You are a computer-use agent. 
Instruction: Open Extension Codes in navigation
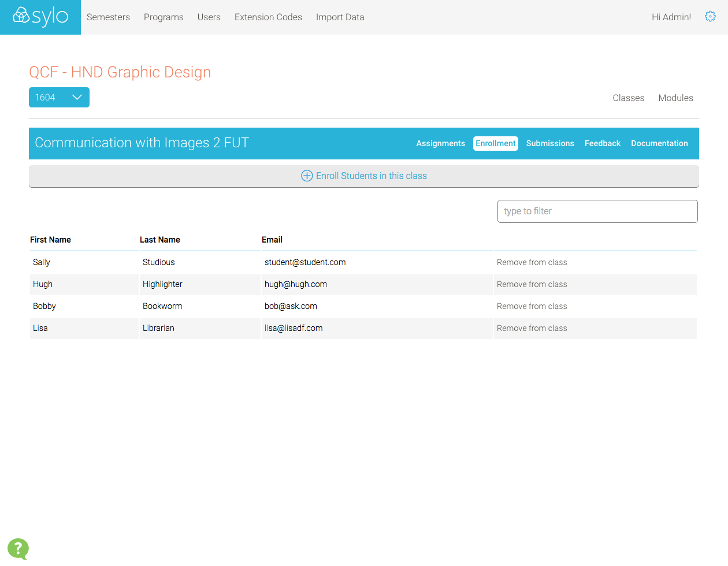[268, 17]
